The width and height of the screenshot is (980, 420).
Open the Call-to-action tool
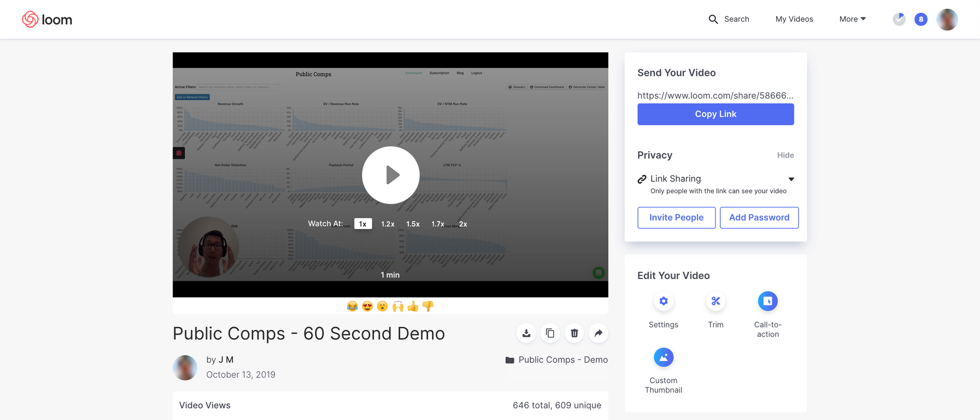tap(768, 301)
